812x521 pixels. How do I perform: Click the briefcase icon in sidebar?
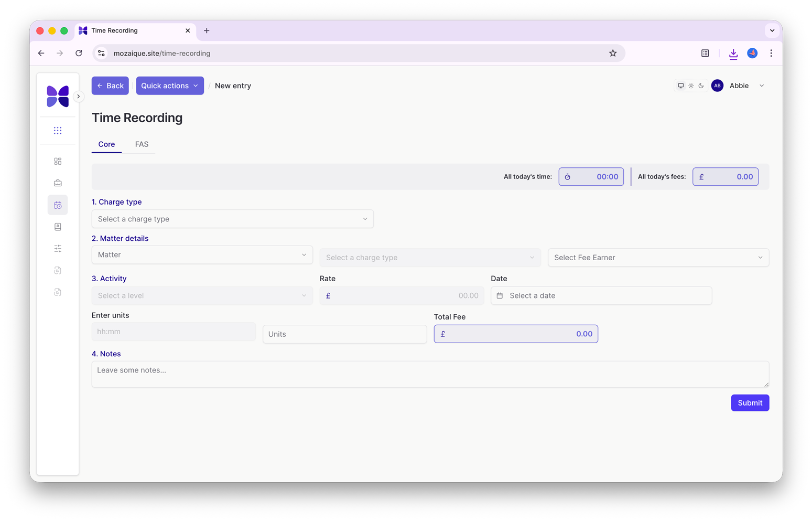click(x=58, y=183)
